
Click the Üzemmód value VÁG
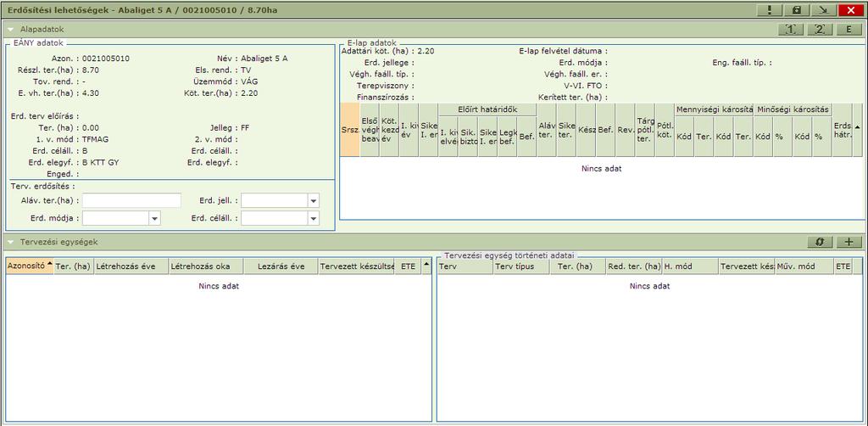[x=249, y=81]
